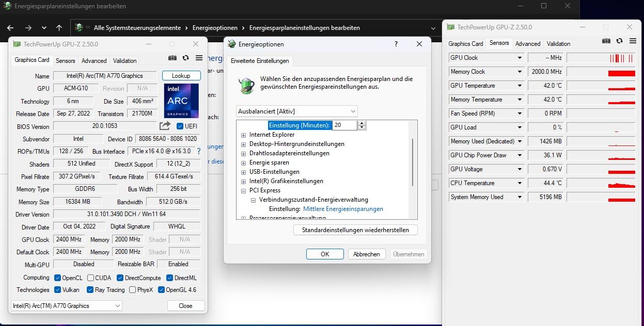Increase the Einstellung (Minuten) spinner value

point(362,123)
